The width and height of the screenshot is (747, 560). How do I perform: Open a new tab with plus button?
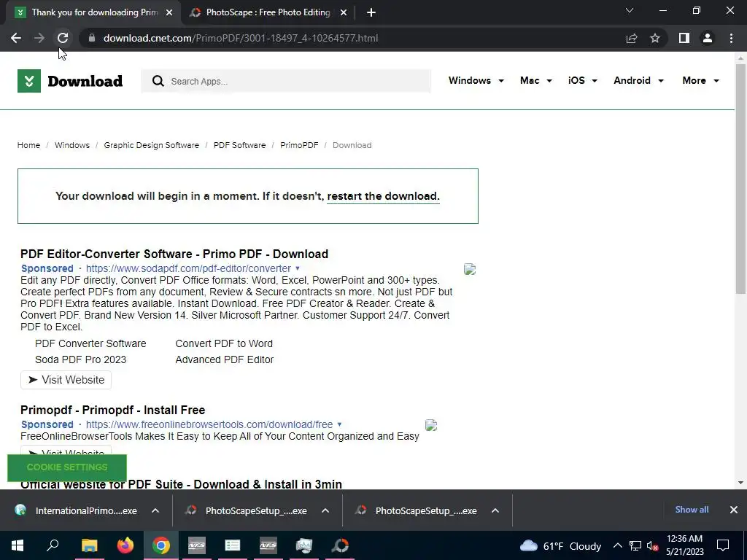coord(371,12)
